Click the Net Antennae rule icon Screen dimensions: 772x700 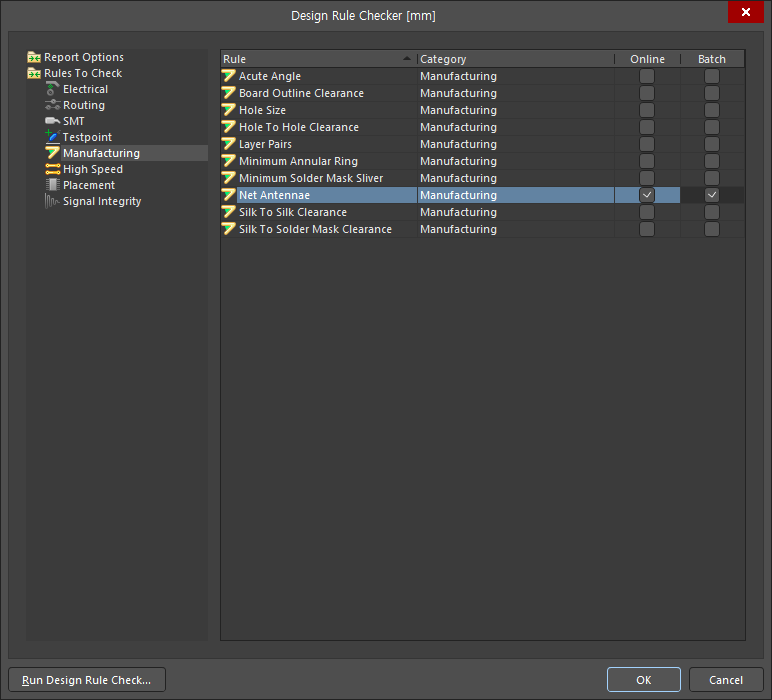pyautogui.click(x=228, y=195)
